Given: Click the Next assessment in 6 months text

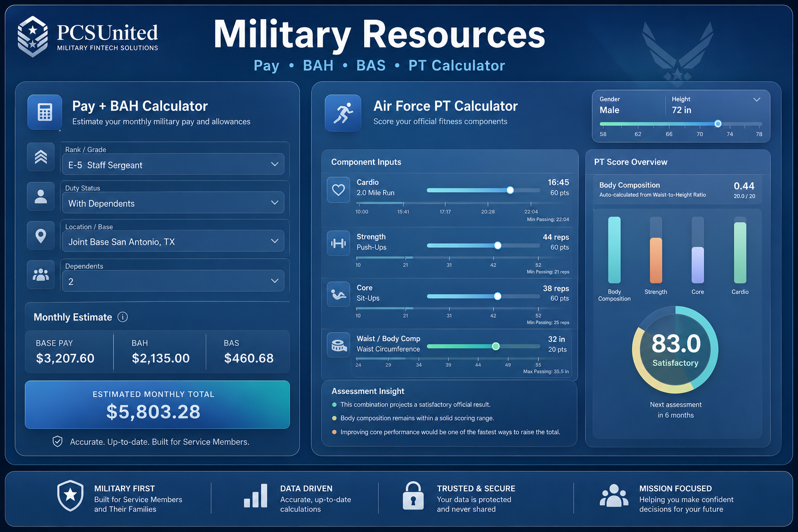Looking at the screenshot, I should (675, 410).
